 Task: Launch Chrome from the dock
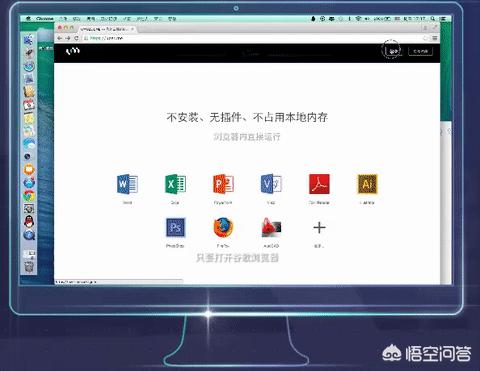29,196
